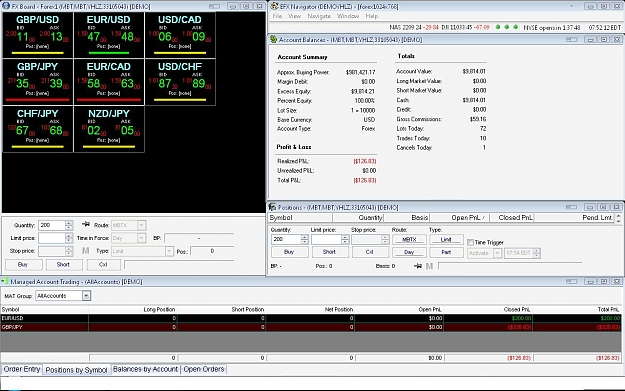Click the Cxl button in FX Board
The height and width of the screenshot is (391, 625).
[103, 264]
